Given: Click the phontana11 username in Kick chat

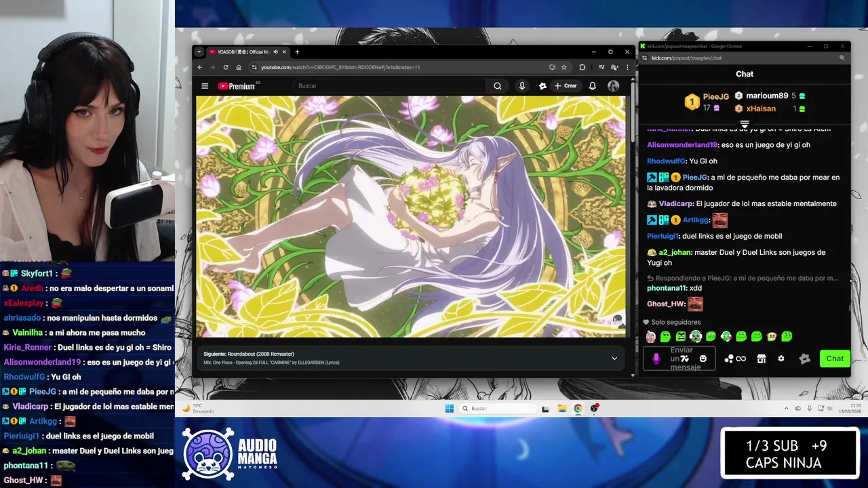Looking at the screenshot, I should tap(667, 288).
